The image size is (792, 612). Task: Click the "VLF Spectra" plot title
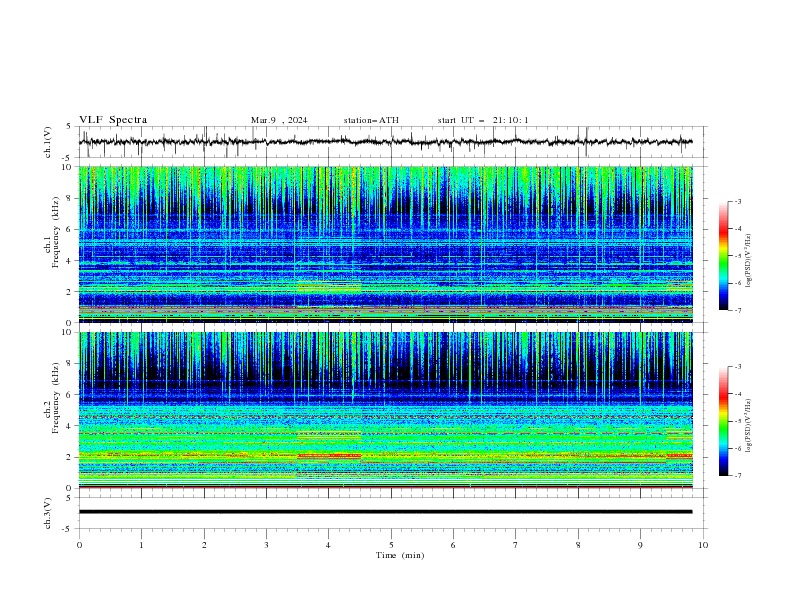pos(113,120)
